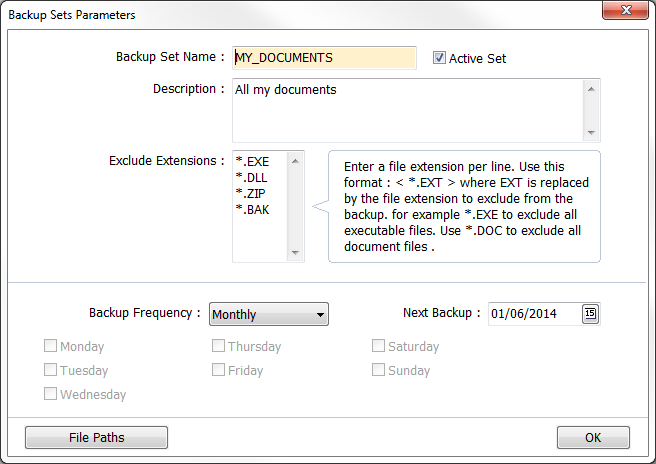
Task: Click the Next Backup date field
Action: pyautogui.click(x=534, y=314)
